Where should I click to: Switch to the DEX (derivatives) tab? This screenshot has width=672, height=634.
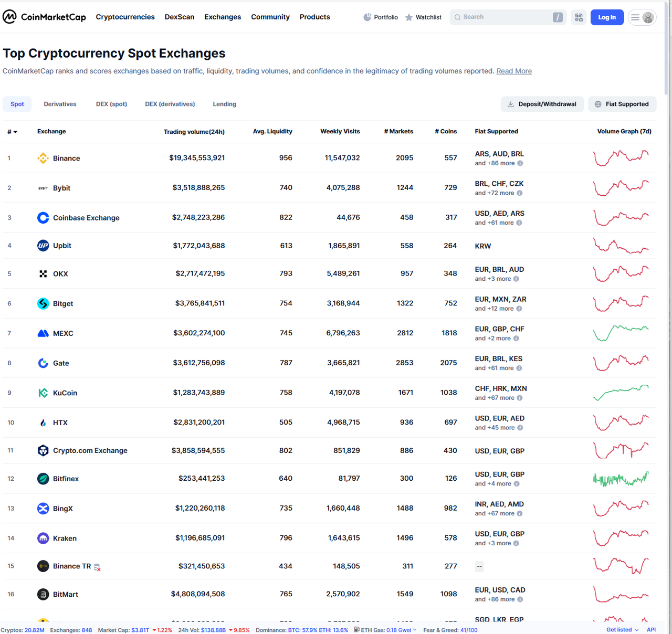tap(170, 104)
